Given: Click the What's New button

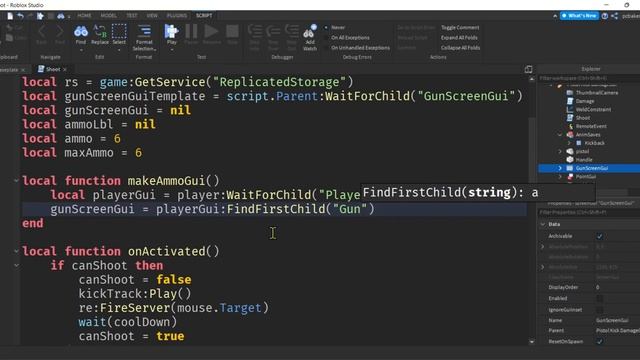Looking at the screenshot, I should (579, 16).
